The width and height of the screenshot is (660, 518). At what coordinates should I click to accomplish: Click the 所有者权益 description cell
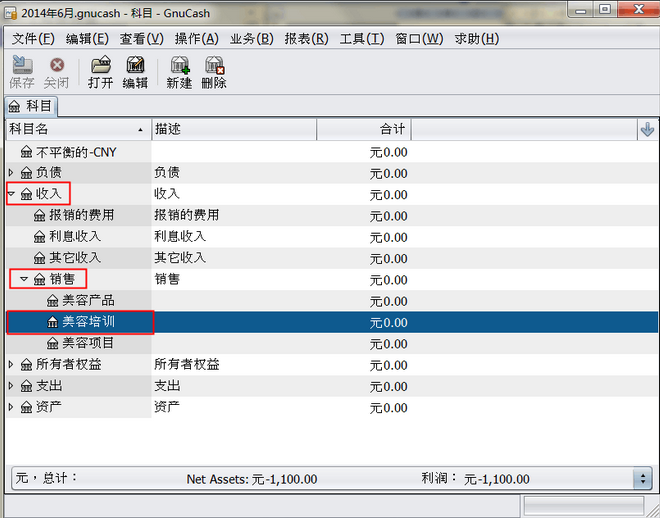click(x=187, y=364)
